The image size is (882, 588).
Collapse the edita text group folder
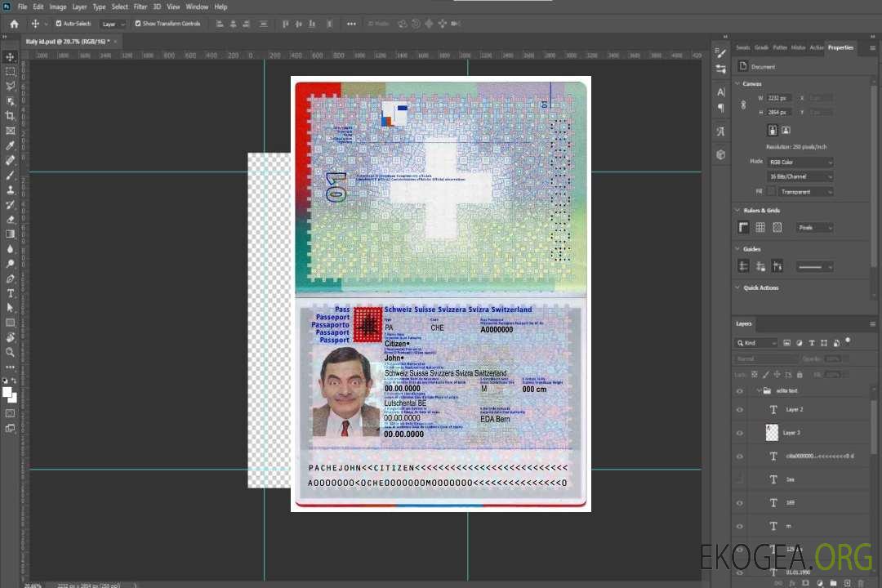(x=759, y=391)
